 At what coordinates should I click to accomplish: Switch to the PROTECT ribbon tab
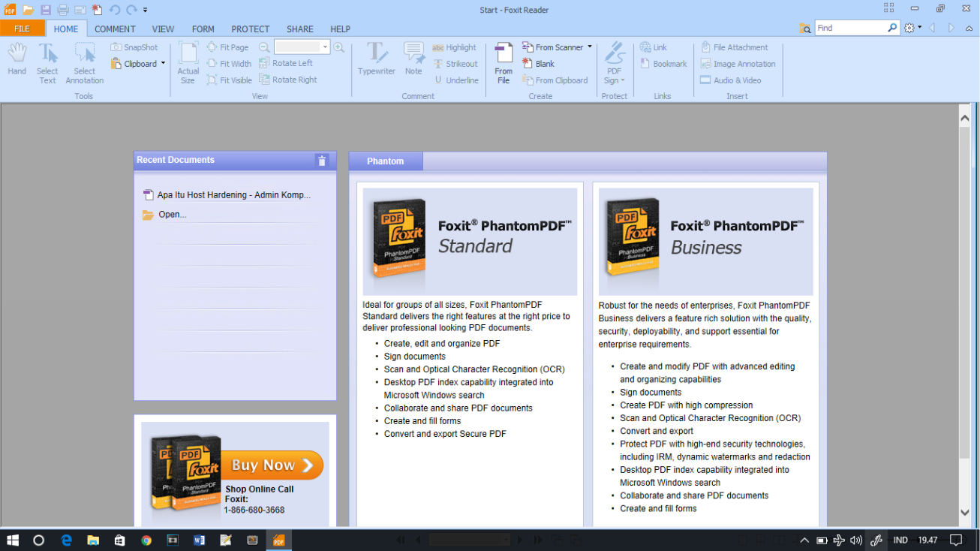pyautogui.click(x=251, y=29)
